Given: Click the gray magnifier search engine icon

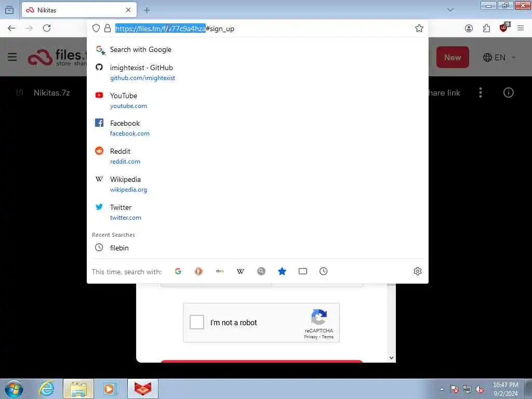Looking at the screenshot, I should tap(261, 271).
